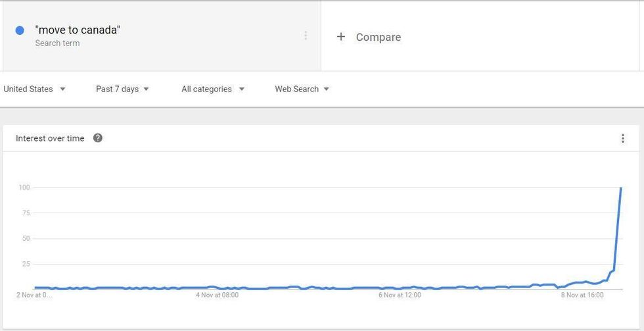Select the 6 Nov at 12:00 axis label
Screen dimensions: 644x331
pyautogui.click(x=400, y=295)
